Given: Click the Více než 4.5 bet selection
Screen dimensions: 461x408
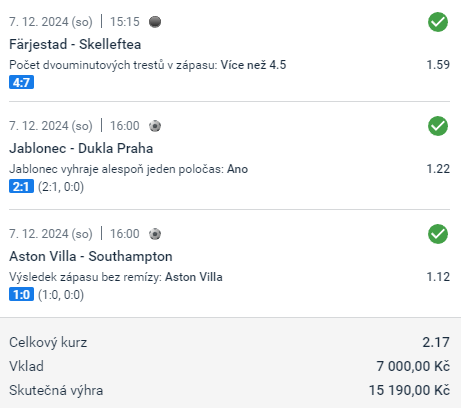Looking at the screenshot, I should [x=253, y=65].
